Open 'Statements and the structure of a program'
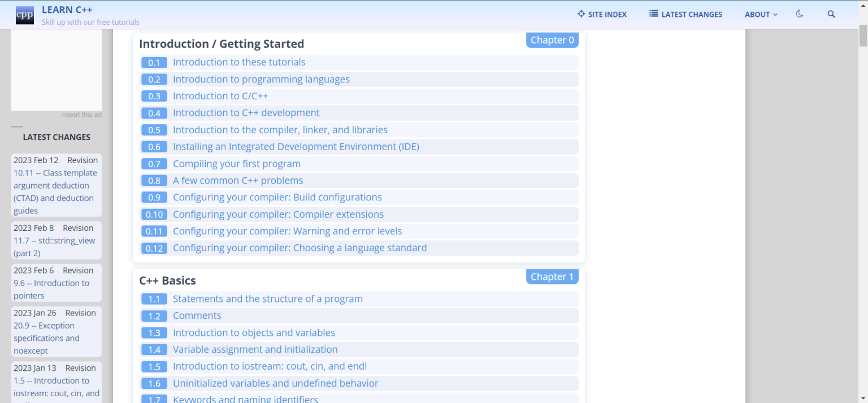The width and height of the screenshot is (868, 403). pos(267,299)
